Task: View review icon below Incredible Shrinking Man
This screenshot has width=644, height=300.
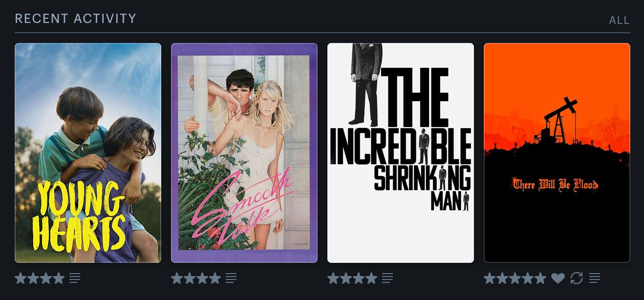Action: [x=387, y=279]
